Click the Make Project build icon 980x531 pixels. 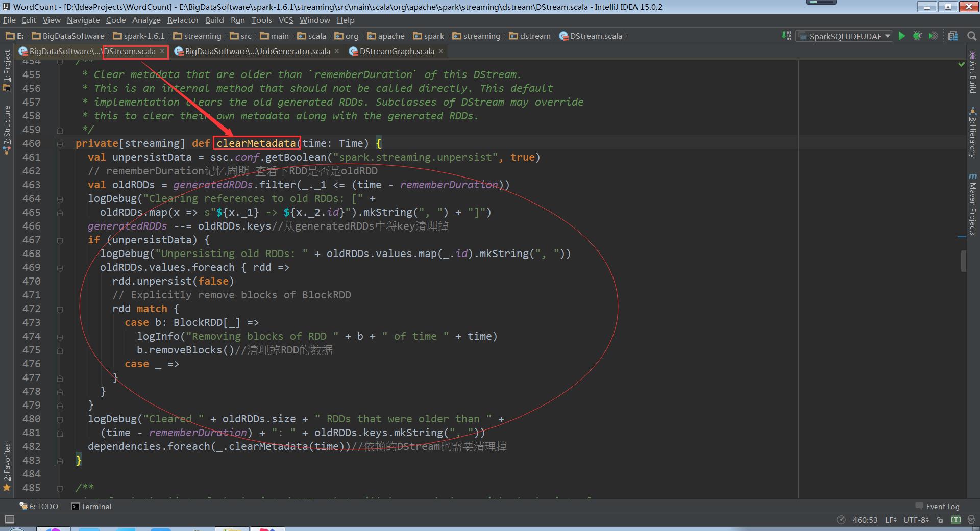[786, 36]
